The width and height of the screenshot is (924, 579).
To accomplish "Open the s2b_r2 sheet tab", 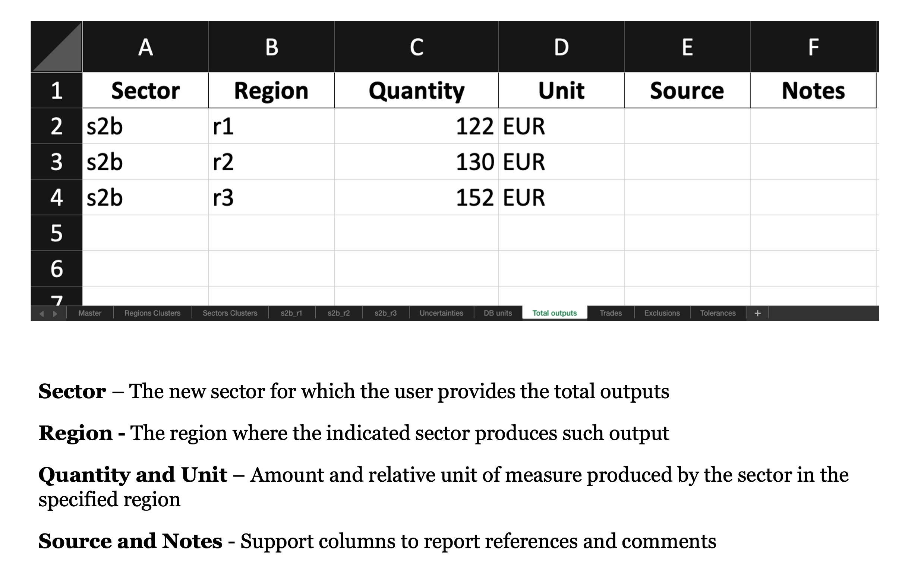I will tap(339, 313).
